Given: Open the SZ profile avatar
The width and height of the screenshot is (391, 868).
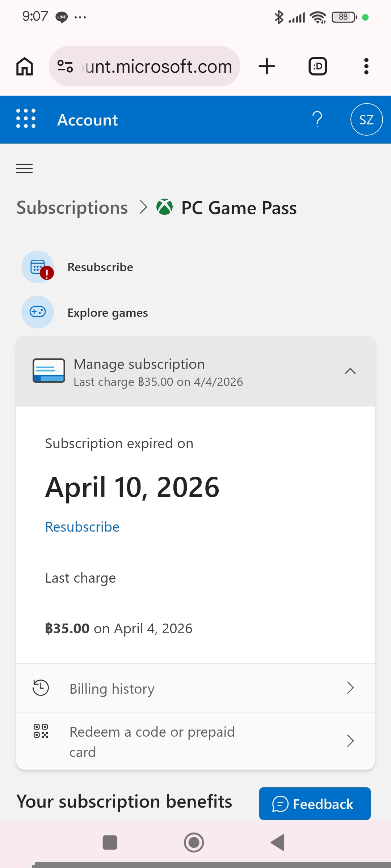Looking at the screenshot, I should (x=366, y=119).
